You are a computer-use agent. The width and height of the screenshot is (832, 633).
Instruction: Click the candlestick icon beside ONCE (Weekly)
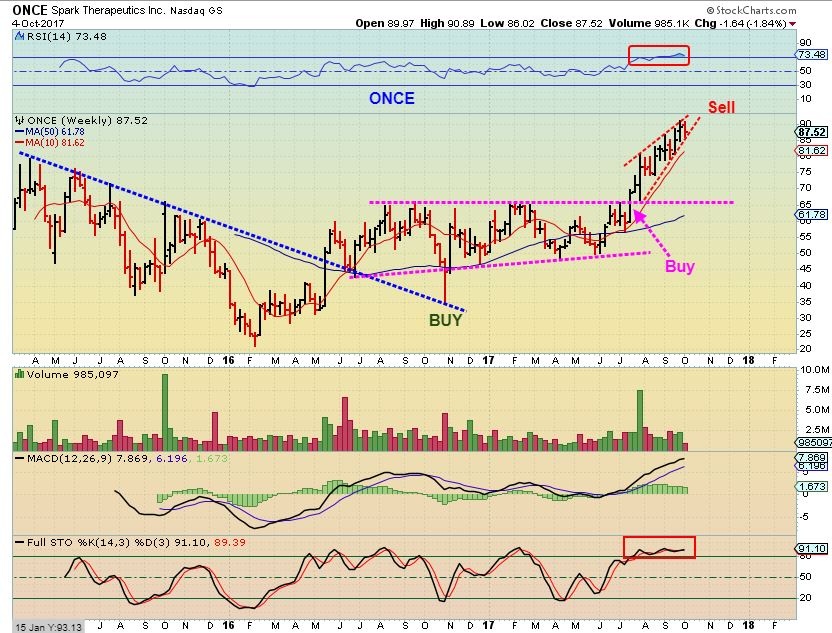[x=20, y=119]
